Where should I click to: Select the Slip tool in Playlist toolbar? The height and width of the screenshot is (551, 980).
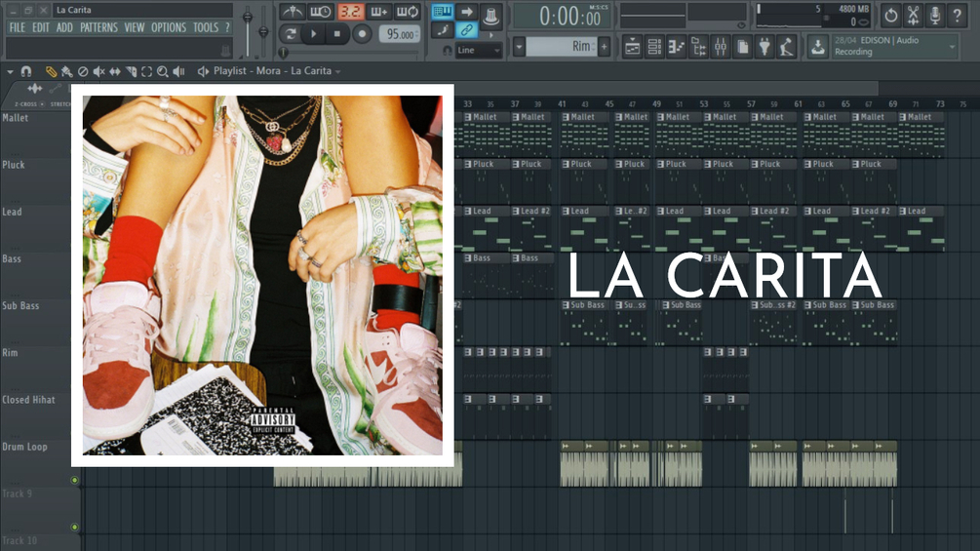click(x=115, y=71)
